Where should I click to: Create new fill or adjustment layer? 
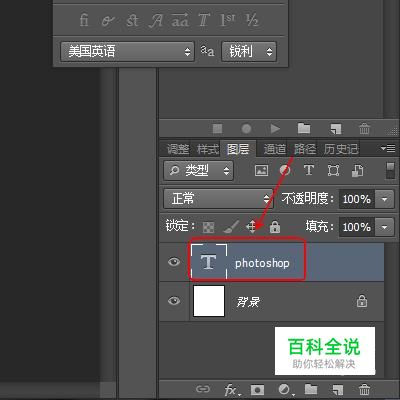285,389
